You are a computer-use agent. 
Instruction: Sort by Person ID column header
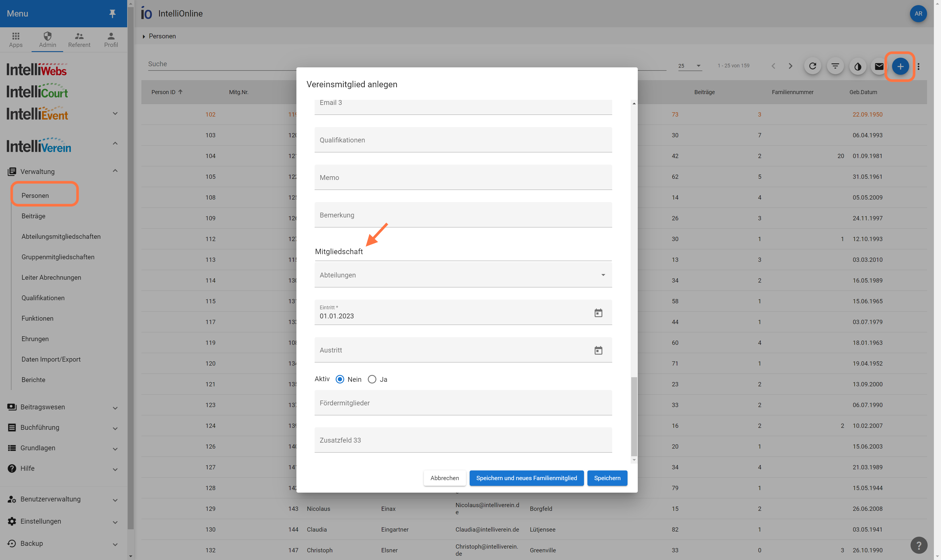(166, 92)
